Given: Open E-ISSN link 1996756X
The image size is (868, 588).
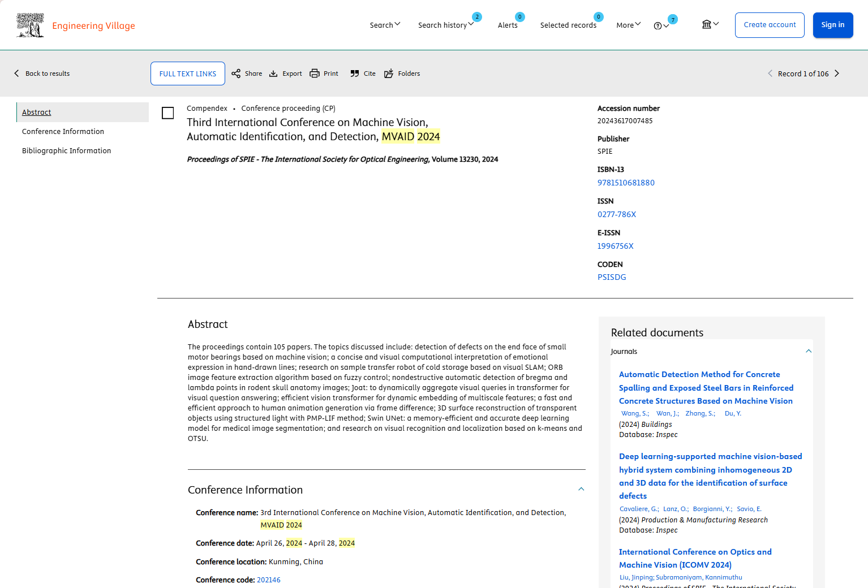Looking at the screenshot, I should pos(616,246).
